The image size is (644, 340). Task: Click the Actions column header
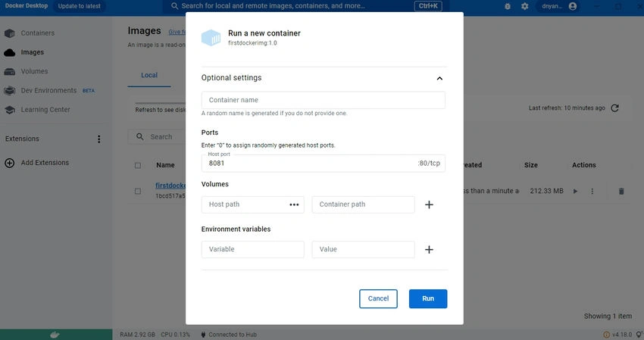pos(583,165)
